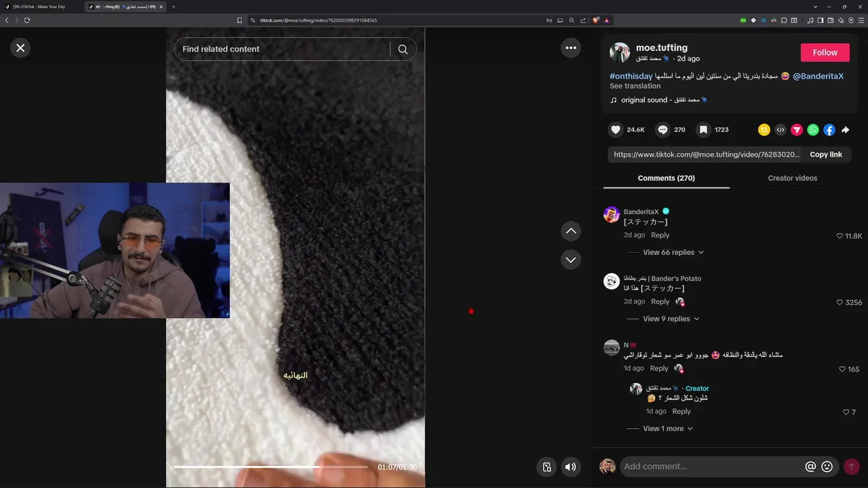Viewport: 868px width, 488px height.
Task: Open the tab search dropdown chevron
Action: [815, 7]
